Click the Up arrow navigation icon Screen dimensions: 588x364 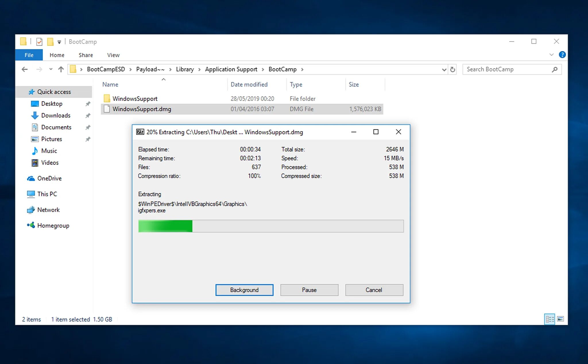click(x=61, y=69)
